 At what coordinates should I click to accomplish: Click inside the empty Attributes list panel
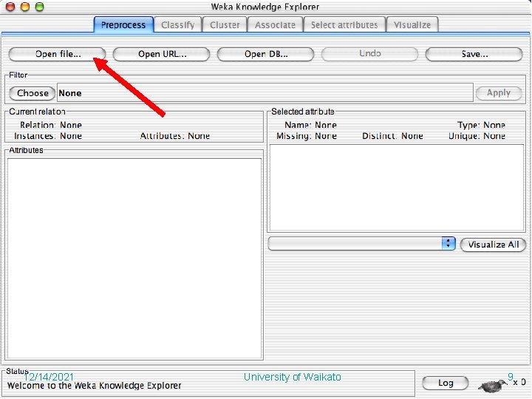[x=134, y=259]
